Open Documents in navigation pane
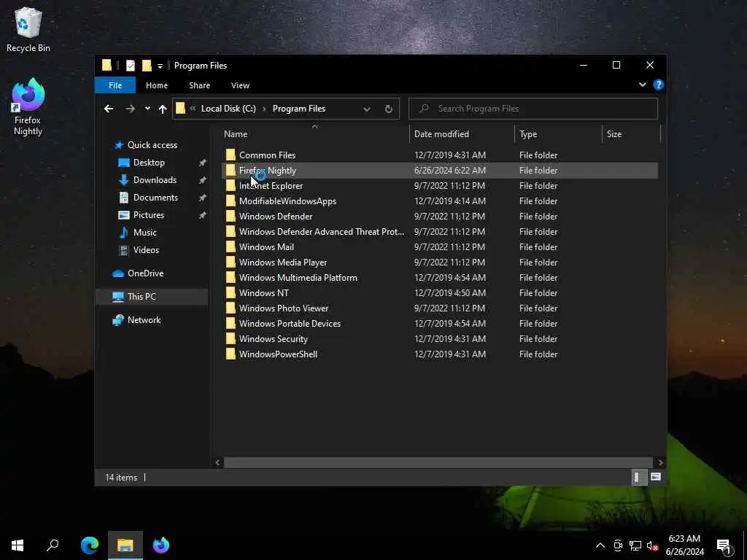Viewport: 747px width, 560px height. pyautogui.click(x=155, y=197)
